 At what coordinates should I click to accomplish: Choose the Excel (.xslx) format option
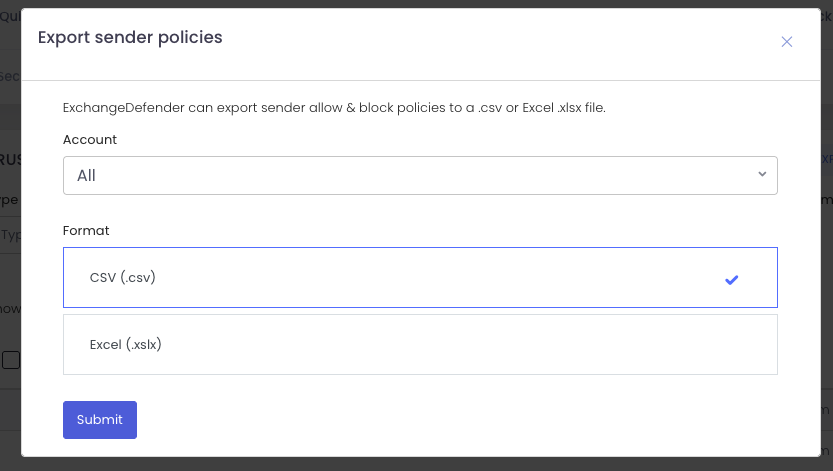[420, 345]
